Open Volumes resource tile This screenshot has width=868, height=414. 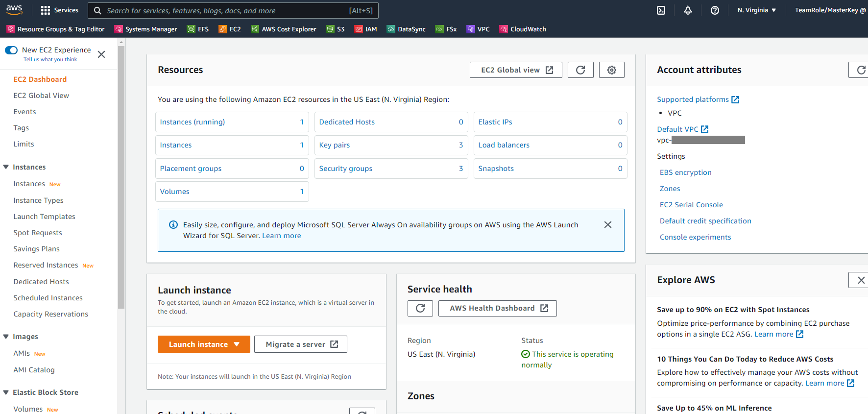click(232, 192)
